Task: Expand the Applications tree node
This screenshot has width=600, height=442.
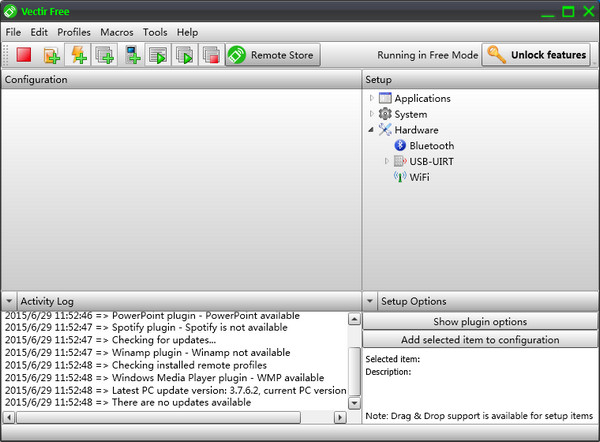Action: (x=371, y=98)
